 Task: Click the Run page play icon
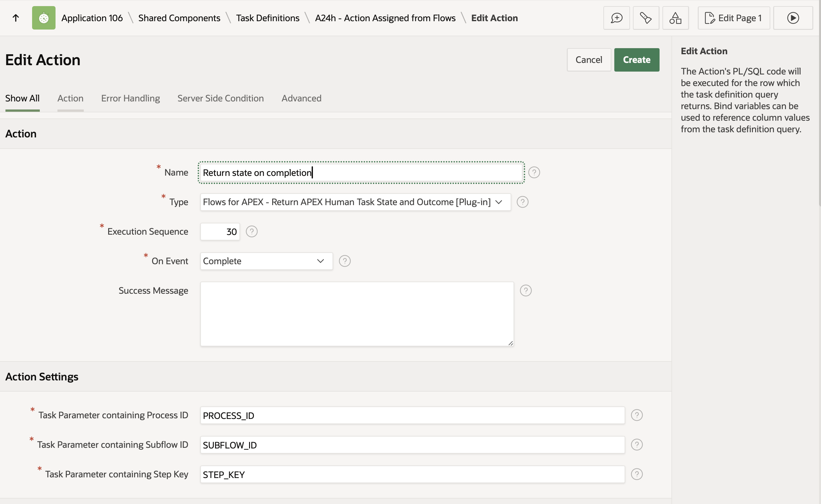793,18
